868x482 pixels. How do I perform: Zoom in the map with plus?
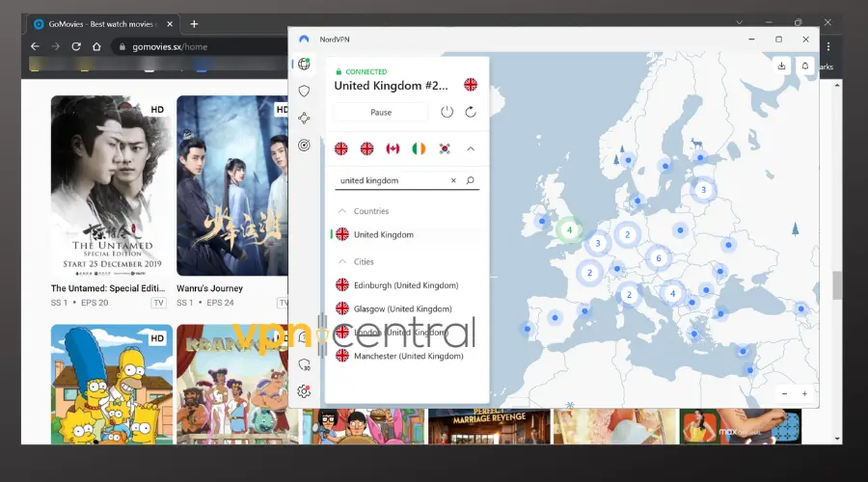804,393
